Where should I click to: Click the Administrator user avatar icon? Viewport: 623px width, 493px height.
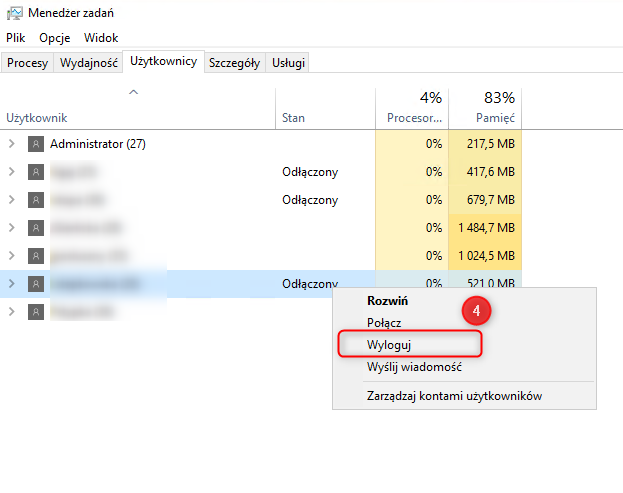point(36,144)
